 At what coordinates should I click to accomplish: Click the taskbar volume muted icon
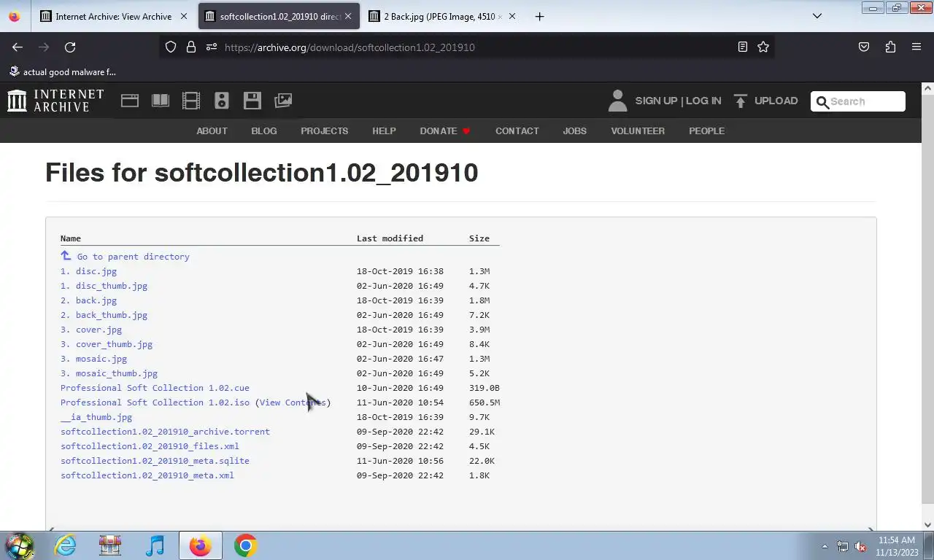(x=860, y=546)
